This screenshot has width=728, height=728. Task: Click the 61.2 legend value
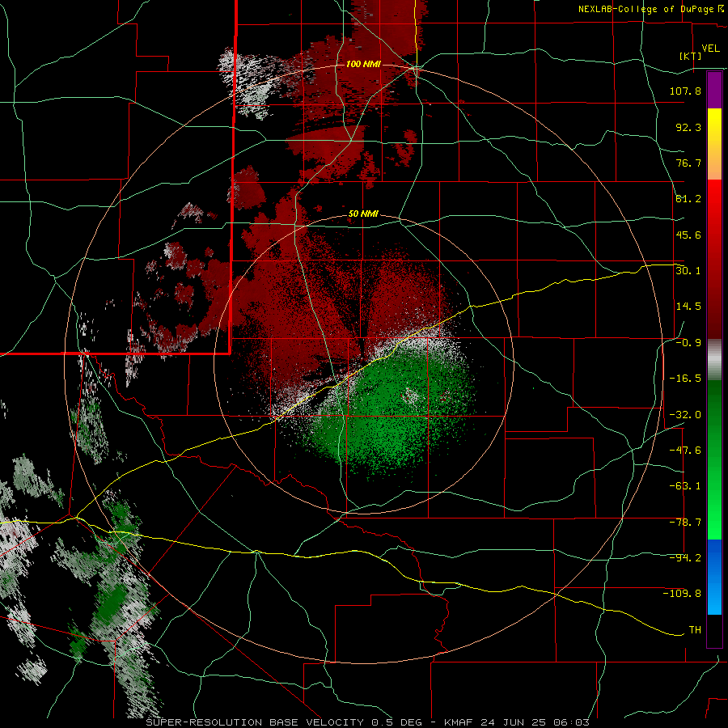[x=688, y=199]
